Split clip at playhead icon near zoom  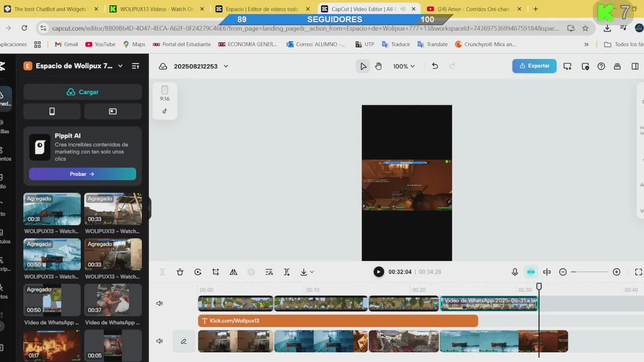547,272
